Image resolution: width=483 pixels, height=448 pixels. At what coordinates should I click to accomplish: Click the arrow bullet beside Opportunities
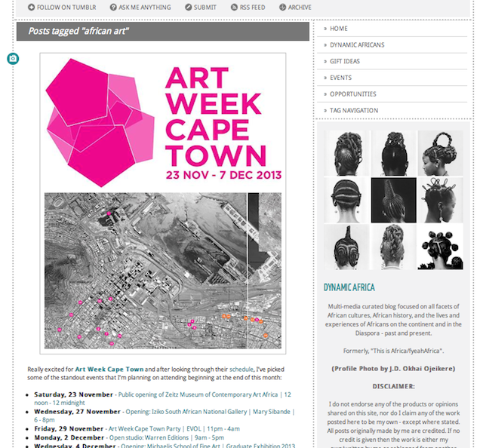pos(325,94)
